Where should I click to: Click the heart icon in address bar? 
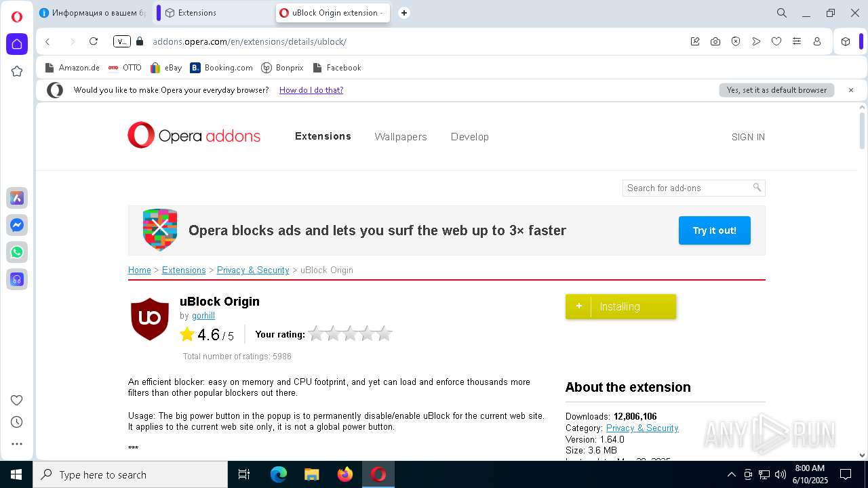pyautogui.click(x=776, y=41)
